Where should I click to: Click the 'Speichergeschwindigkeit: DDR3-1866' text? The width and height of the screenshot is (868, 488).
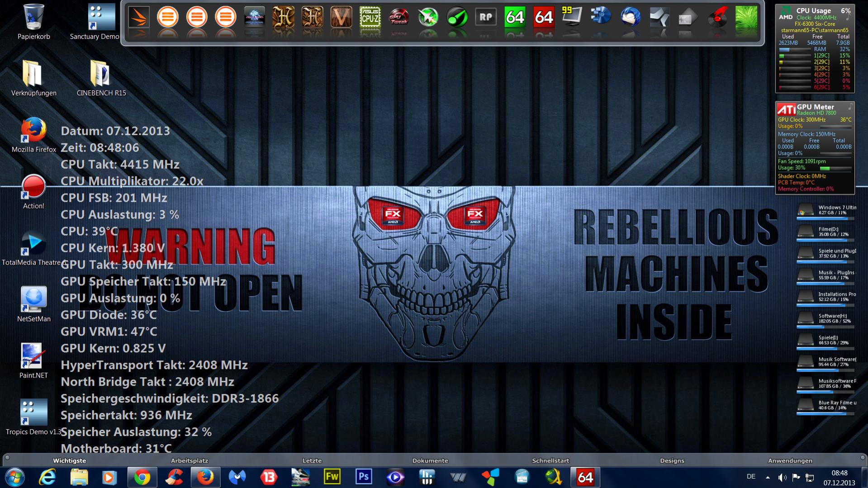click(170, 398)
